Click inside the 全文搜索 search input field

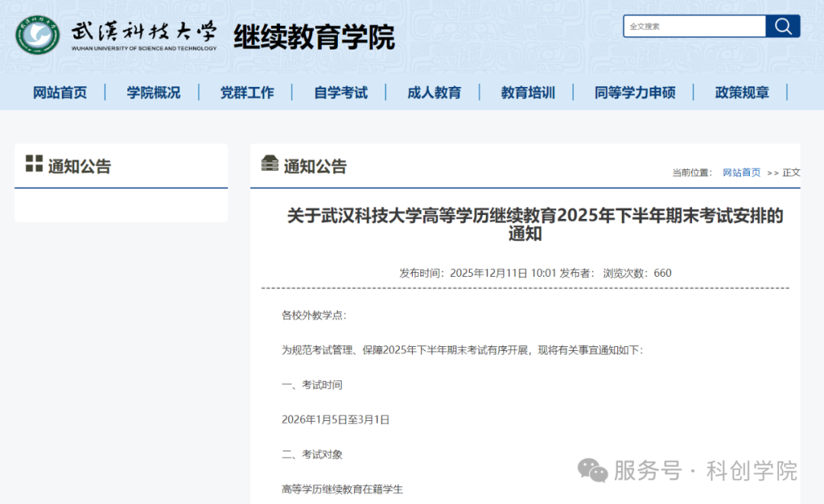point(690,26)
